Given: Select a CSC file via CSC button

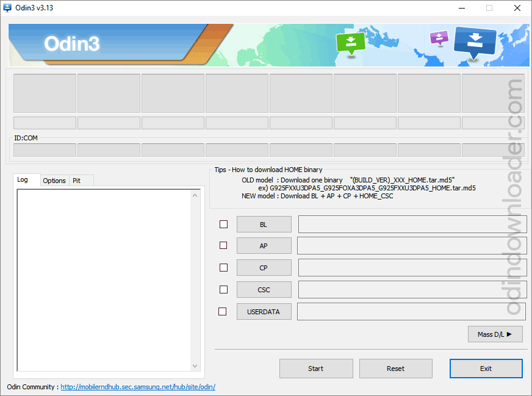Looking at the screenshot, I should coord(264,289).
